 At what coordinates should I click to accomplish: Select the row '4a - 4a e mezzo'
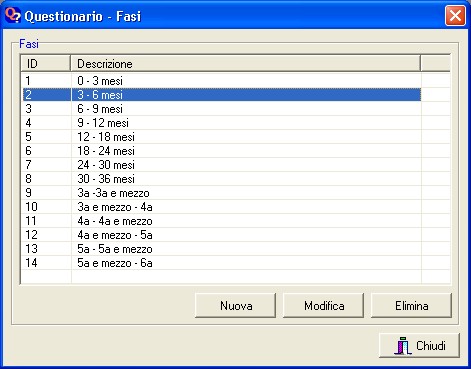click(222, 221)
